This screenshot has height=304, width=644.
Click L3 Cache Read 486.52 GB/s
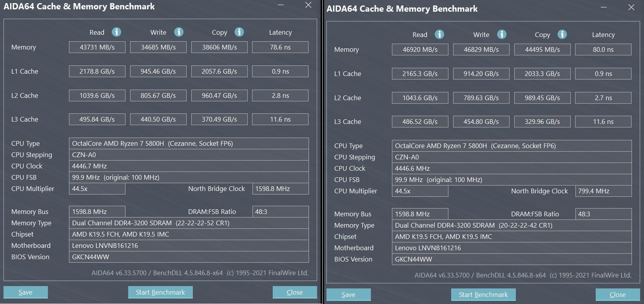click(x=420, y=122)
